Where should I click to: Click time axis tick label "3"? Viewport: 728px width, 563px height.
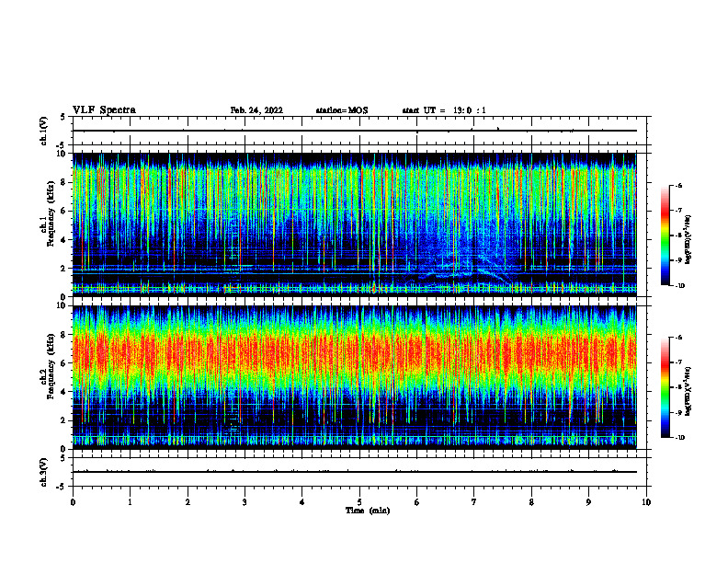tap(245, 502)
